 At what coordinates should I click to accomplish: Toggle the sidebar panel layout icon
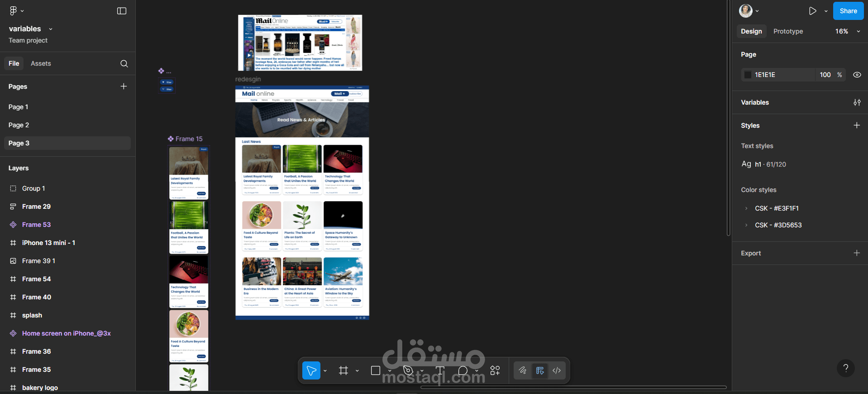click(122, 11)
